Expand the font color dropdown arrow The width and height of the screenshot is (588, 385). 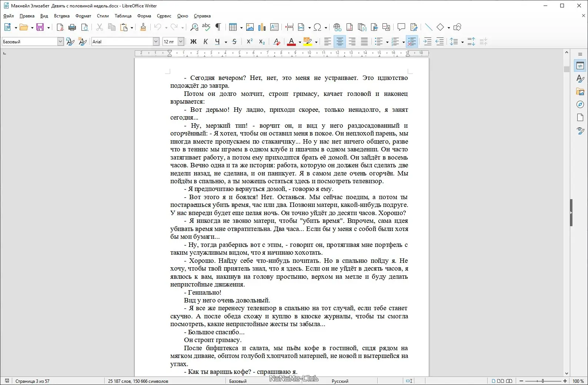coord(300,42)
